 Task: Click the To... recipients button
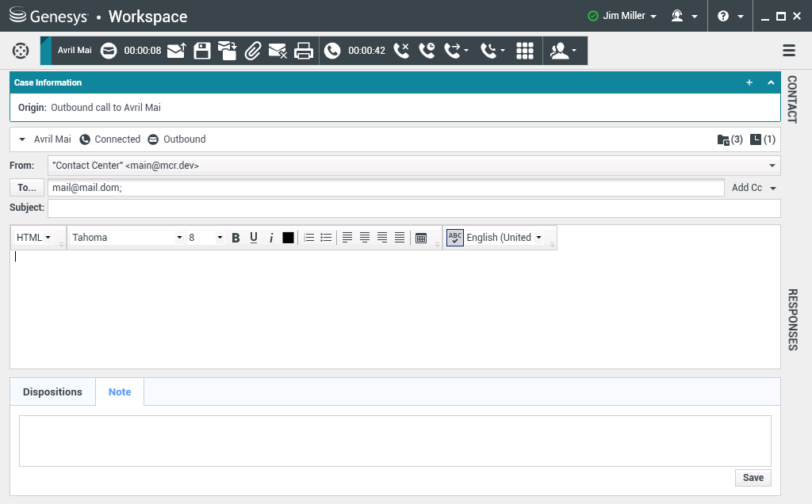[x=27, y=188]
